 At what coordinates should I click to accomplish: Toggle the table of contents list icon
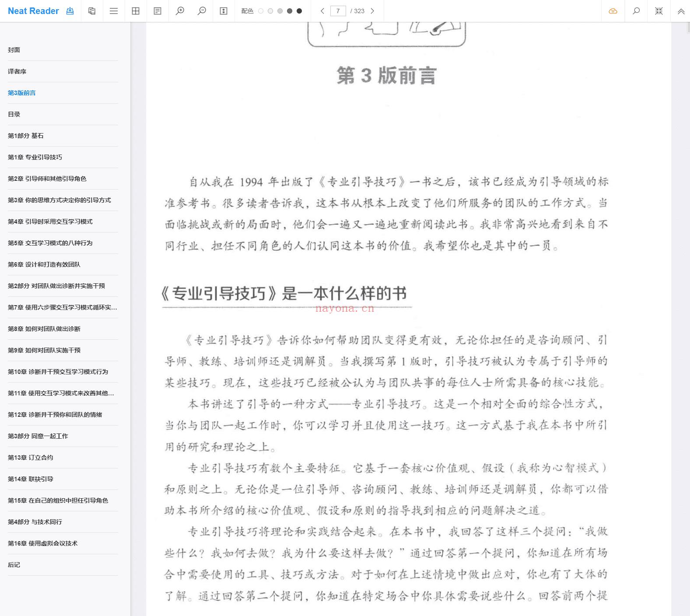coord(114,11)
